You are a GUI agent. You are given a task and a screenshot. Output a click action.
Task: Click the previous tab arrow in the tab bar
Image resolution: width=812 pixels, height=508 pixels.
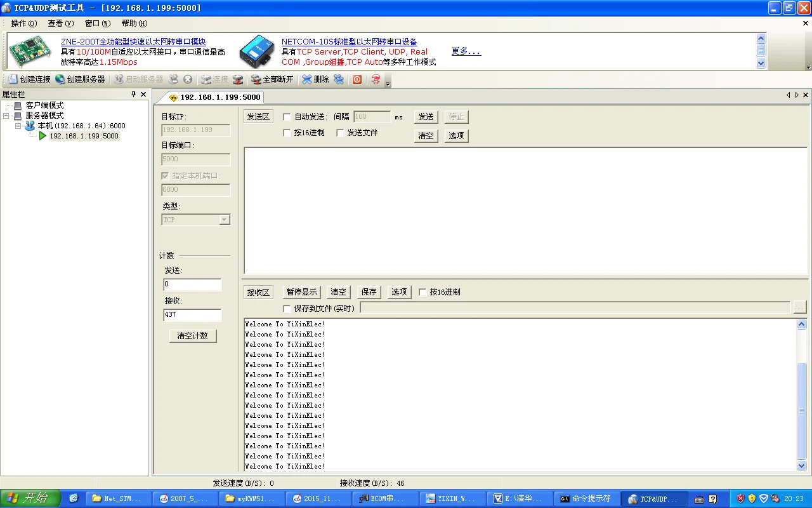(x=789, y=95)
